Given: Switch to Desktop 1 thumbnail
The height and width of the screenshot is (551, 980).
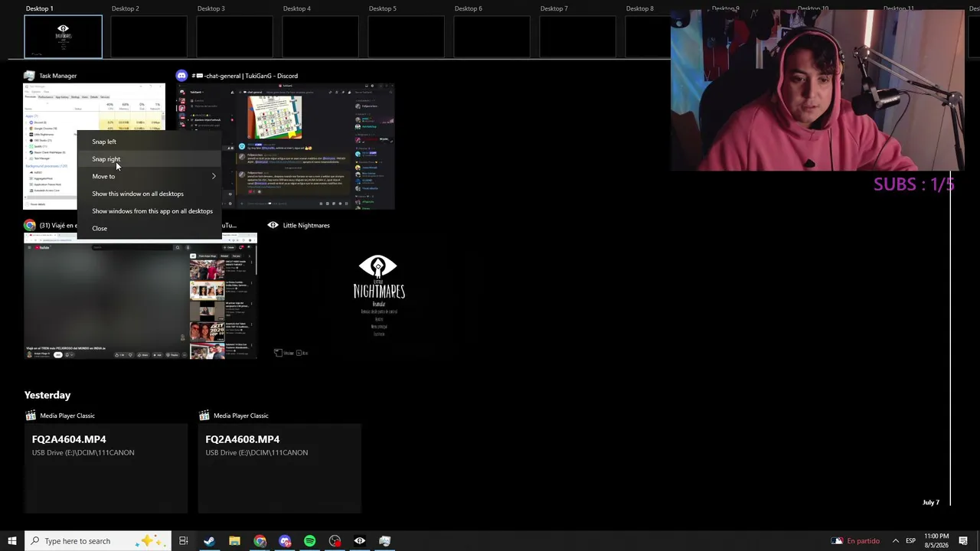Looking at the screenshot, I should tap(63, 36).
